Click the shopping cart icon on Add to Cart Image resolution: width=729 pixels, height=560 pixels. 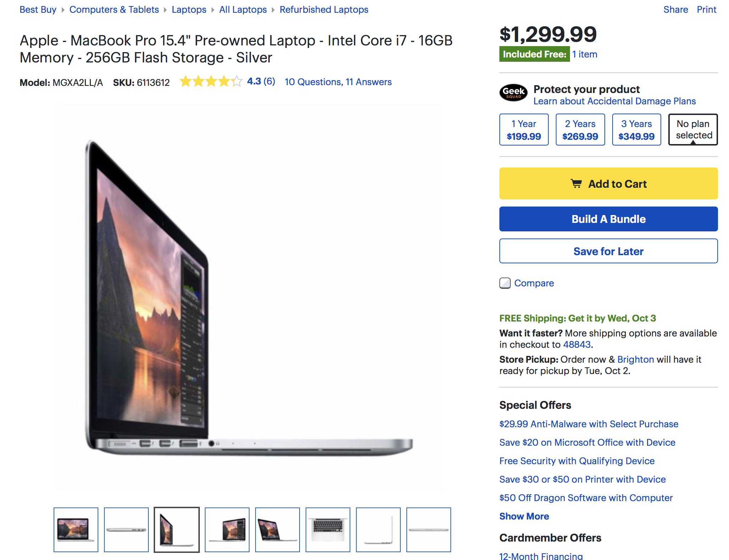576,184
